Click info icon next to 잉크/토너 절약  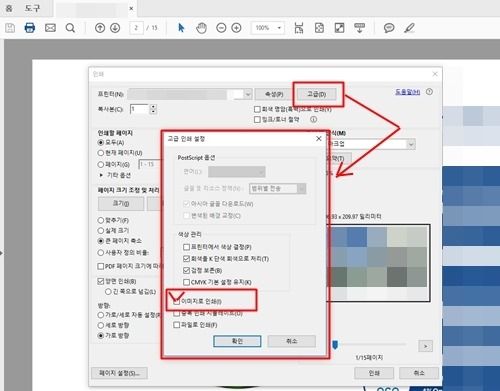(313, 119)
